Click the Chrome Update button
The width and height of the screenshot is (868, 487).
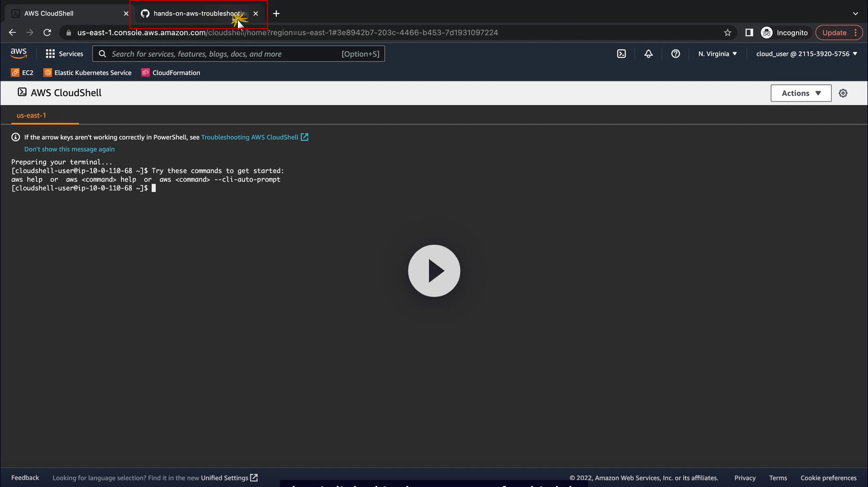point(834,33)
